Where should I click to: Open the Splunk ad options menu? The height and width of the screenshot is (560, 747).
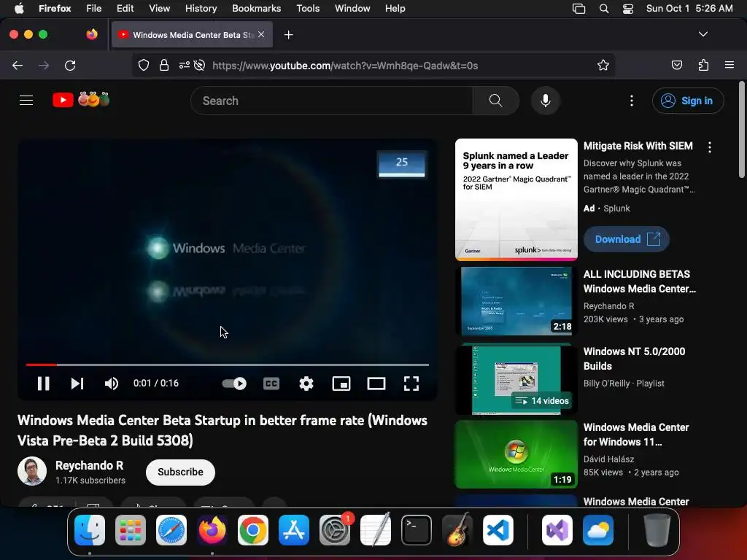tap(710, 147)
